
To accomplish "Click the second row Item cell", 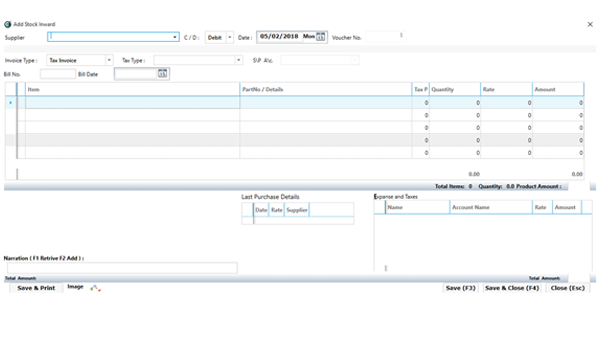I will 132,115.
